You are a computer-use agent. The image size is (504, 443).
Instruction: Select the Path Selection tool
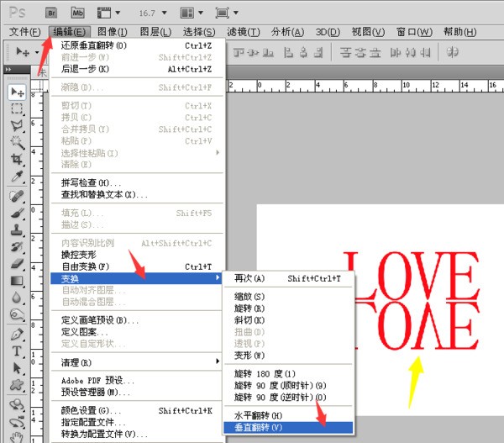(x=17, y=368)
